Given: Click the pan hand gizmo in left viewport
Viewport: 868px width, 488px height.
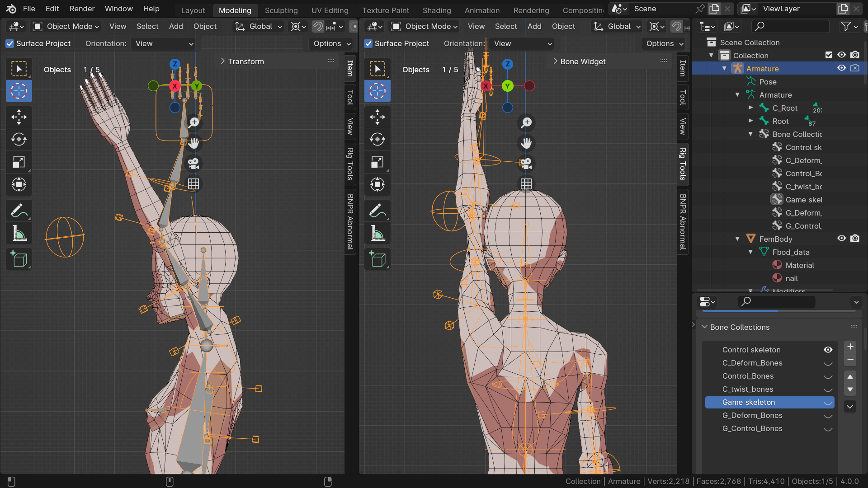Looking at the screenshot, I should pos(194,143).
